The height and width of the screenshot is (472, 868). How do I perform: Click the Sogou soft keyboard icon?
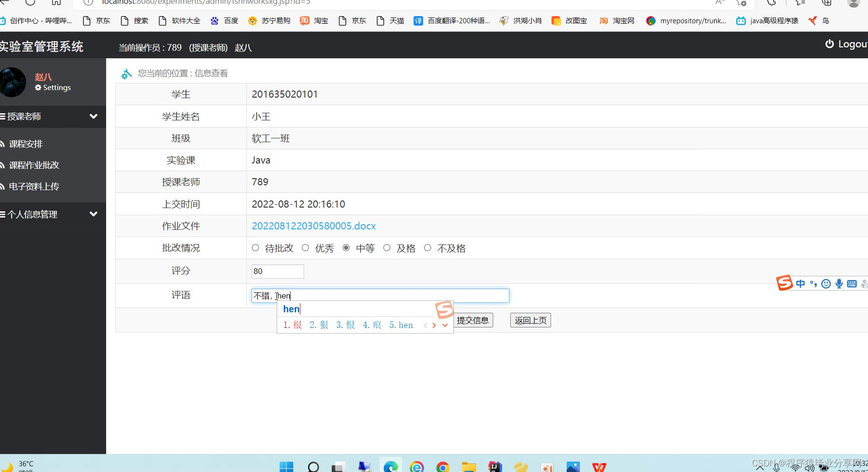click(x=852, y=284)
